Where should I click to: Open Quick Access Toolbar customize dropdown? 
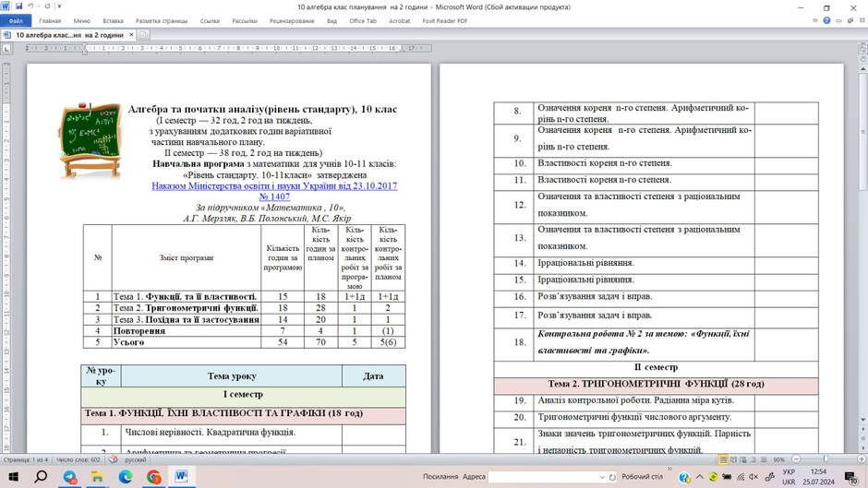(59, 6)
